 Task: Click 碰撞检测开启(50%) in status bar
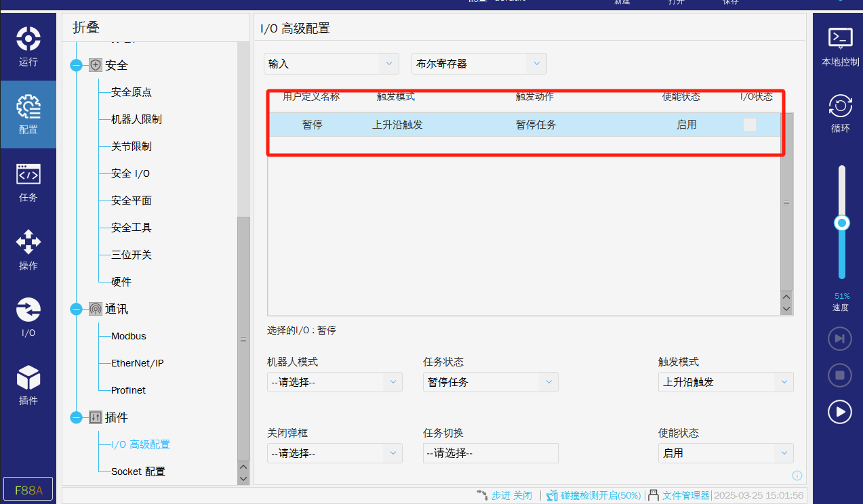[x=600, y=495]
